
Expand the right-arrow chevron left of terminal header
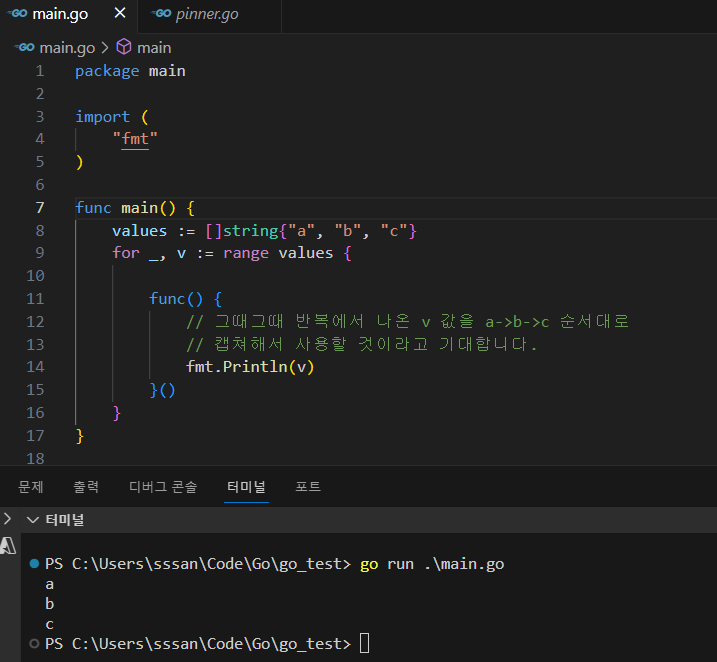pos(8,519)
